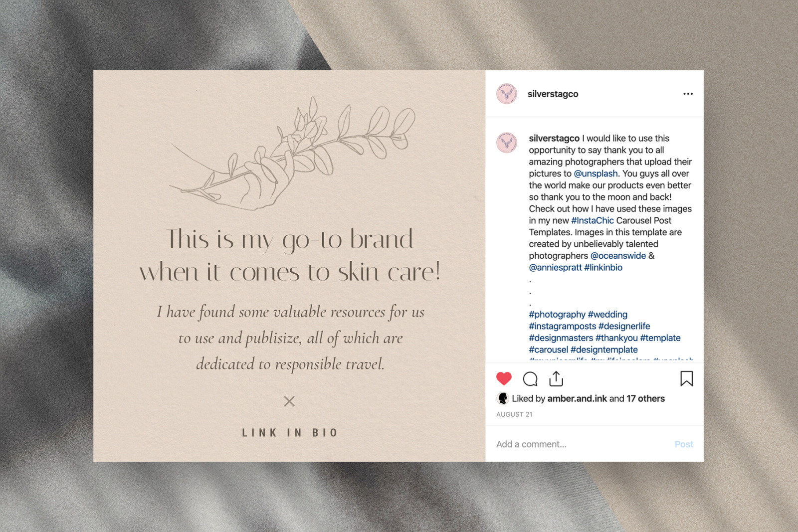Open the @oceanswide profile mention
The image size is (798, 532).
[x=618, y=256]
